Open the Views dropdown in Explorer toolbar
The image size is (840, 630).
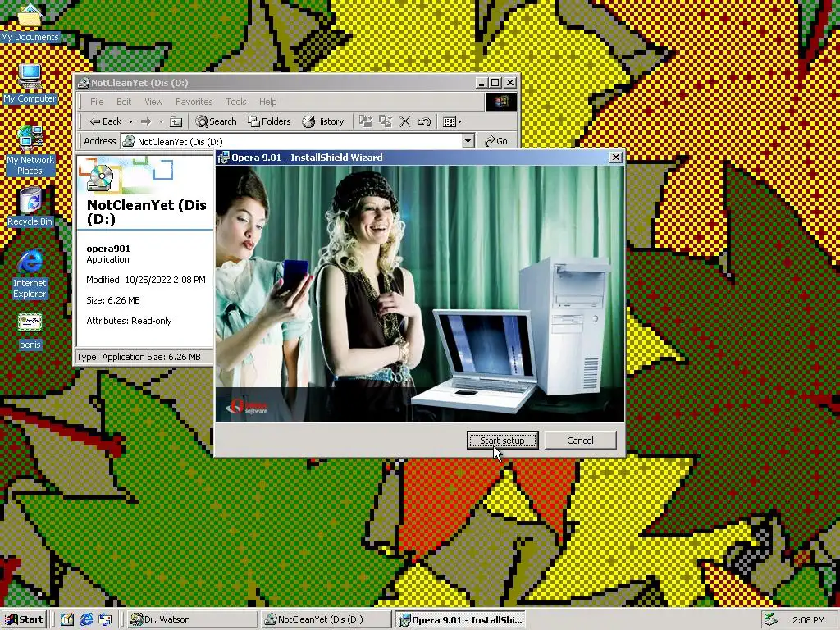452,121
